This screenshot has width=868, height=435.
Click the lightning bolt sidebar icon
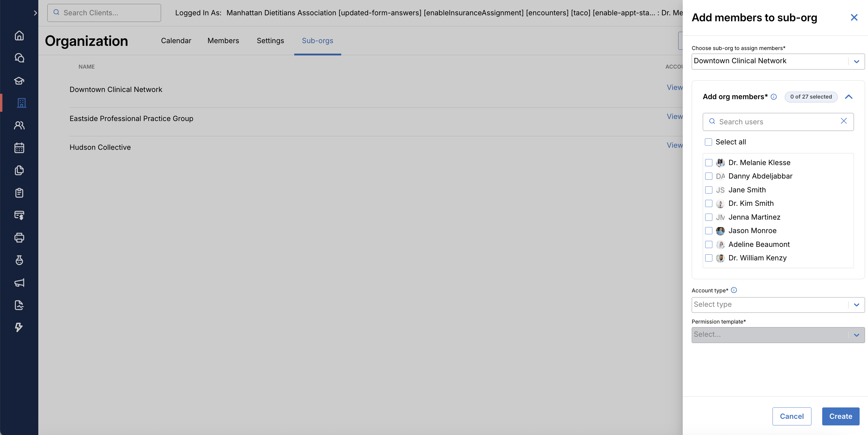19,327
